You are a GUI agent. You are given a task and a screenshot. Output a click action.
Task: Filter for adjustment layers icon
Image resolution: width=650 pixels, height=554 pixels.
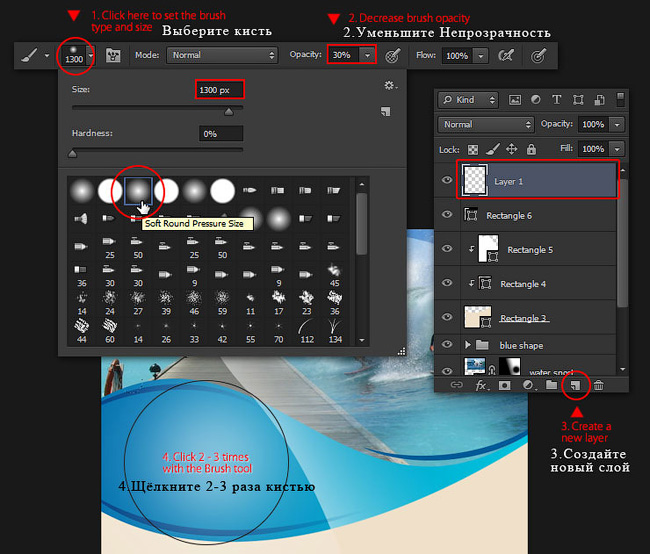[x=536, y=100]
